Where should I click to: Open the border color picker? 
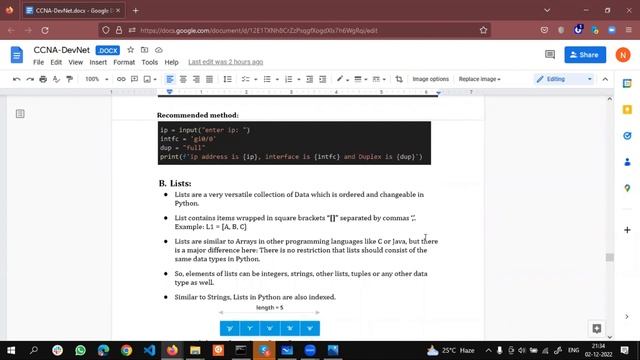pyautogui.click(x=342, y=79)
